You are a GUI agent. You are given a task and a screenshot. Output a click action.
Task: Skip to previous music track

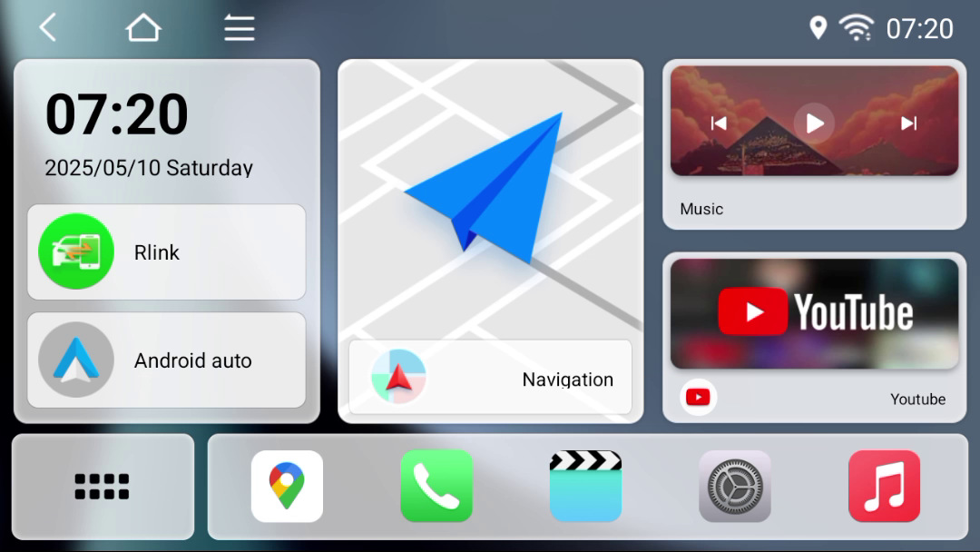click(719, 123)
